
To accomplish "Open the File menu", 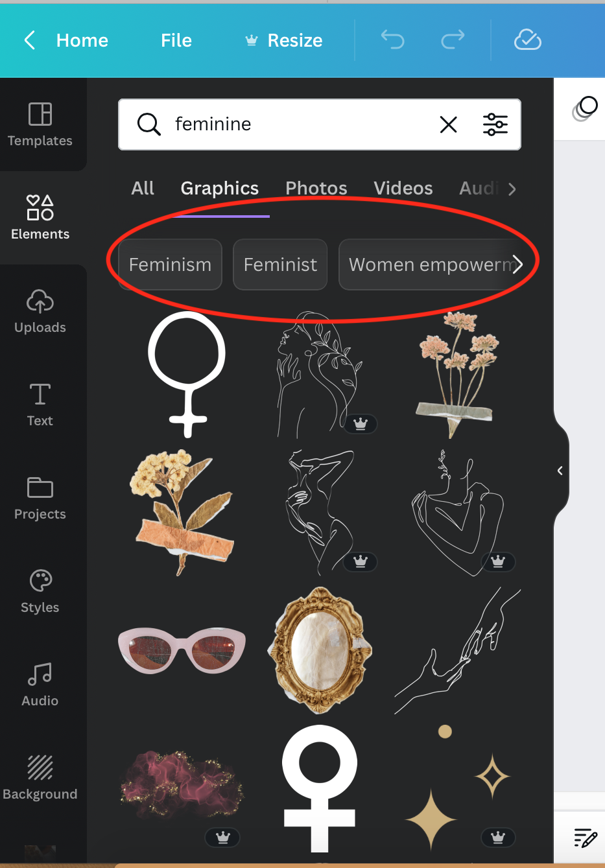I will [176, 40].
